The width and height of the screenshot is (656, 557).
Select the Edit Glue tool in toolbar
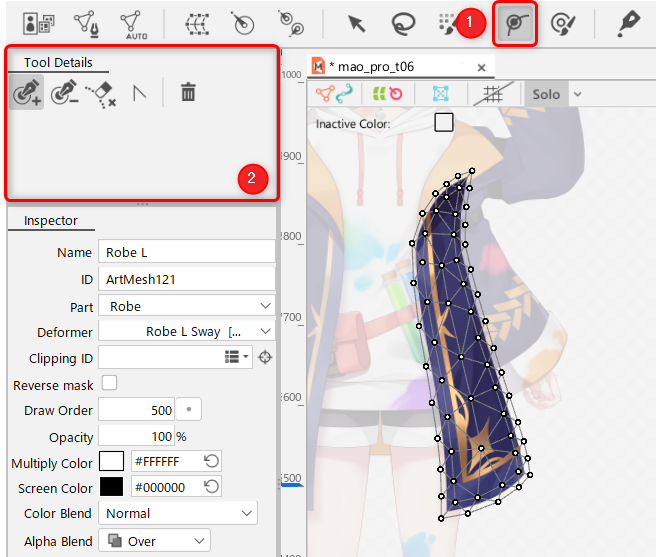click(515, 23)
